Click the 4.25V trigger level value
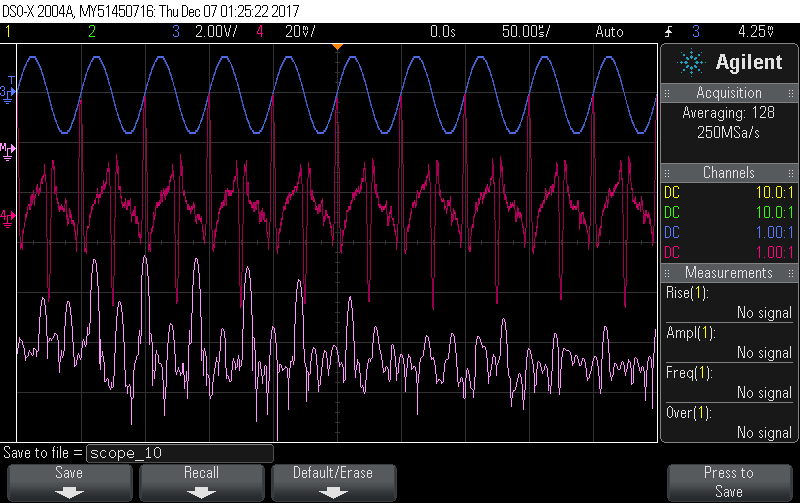Image resolution: width=800 pixels, height=503 pixels. point(756,32)
